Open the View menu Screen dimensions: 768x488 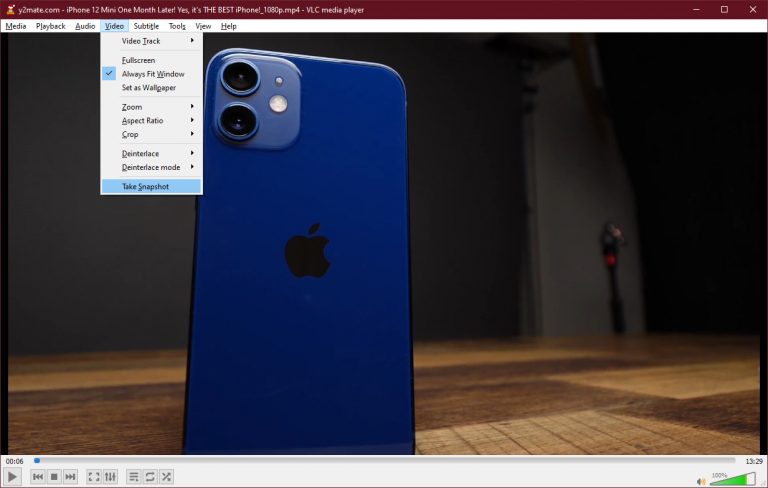[203, 26]
